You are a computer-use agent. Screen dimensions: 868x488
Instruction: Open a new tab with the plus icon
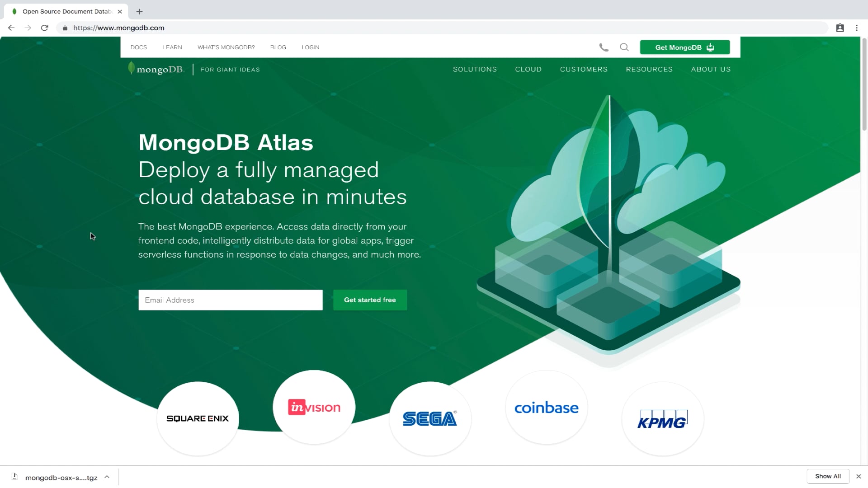(139, 12)
